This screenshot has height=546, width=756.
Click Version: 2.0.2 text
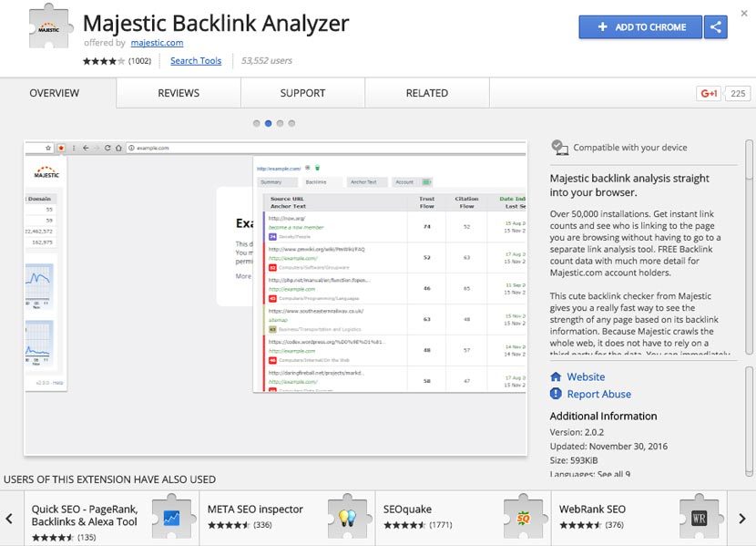tap(577, 432)
